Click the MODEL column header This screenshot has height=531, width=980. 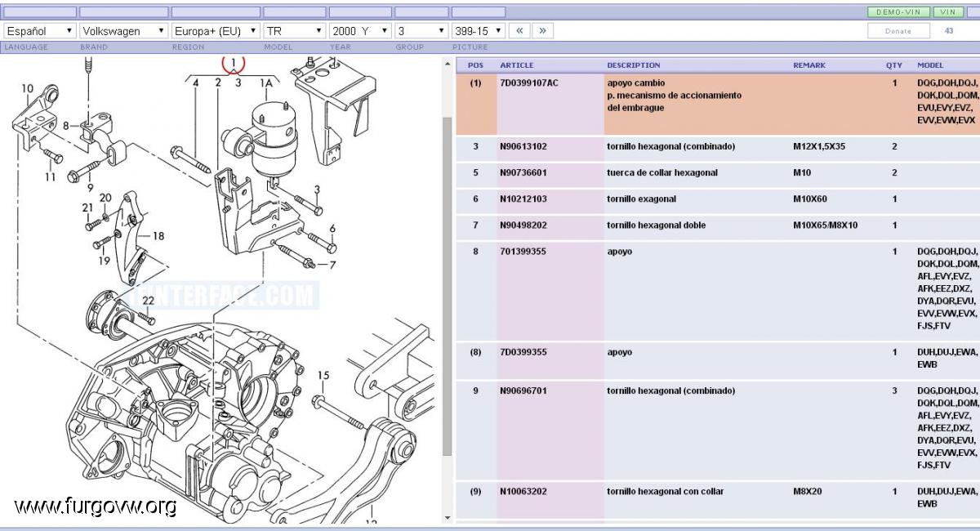click(x=930, y=65)
